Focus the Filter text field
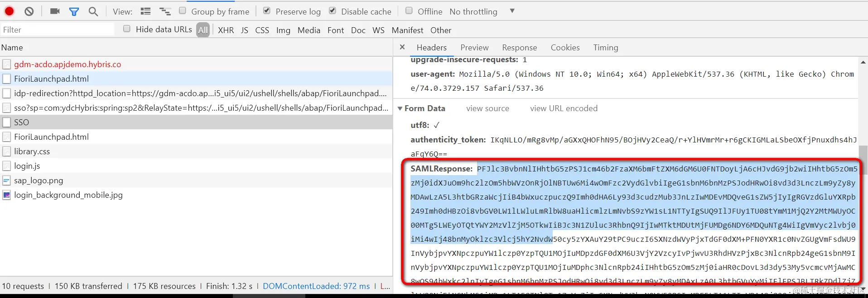Viewport: 868px width, 298px height. (x=58, y=29)
